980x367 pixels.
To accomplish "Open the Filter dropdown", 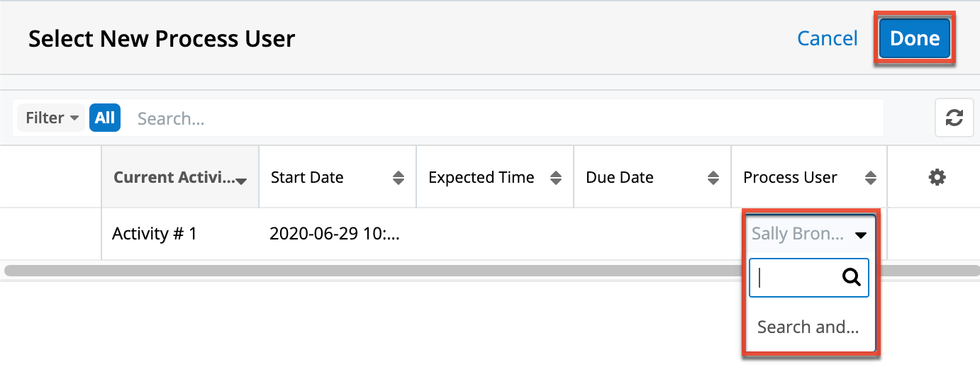I will 51,118.
